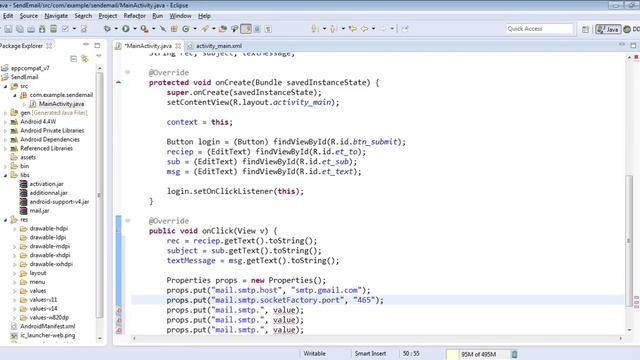Image resolution: width=640 pixels, height=360 pixels.
Task: Collapse the libs folder node
Action: point(6,176)
